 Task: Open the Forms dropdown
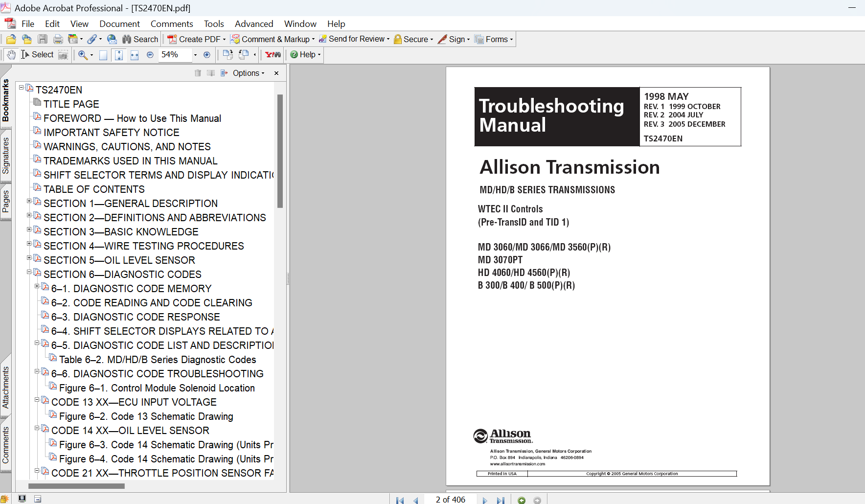point(494,39)
